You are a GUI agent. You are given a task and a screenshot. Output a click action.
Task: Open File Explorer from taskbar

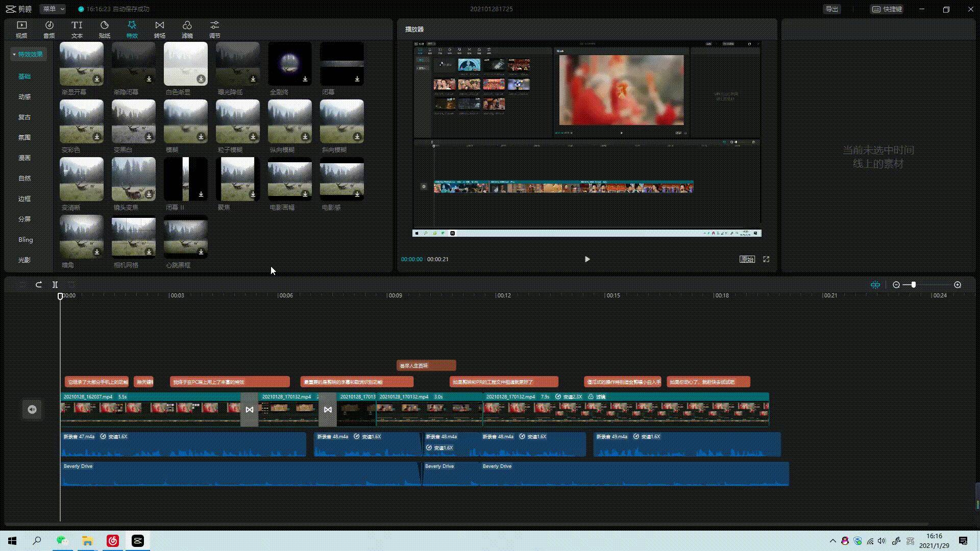(87, 541)
